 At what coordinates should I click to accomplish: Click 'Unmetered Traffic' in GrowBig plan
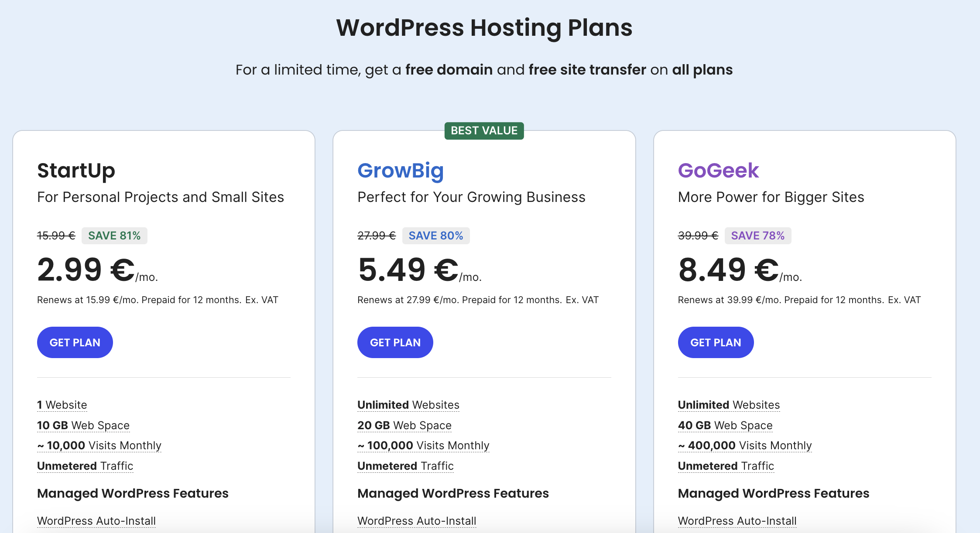tap(405, 466)
